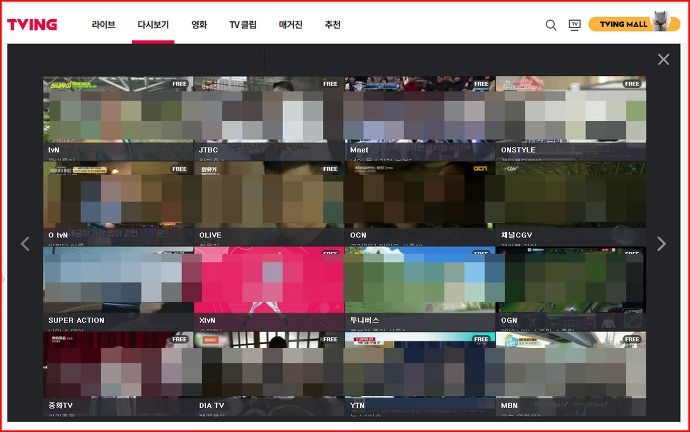Open the tvN channel thumbnail
The height and width of the screenshot is (432, 690).
pos(118,118)
